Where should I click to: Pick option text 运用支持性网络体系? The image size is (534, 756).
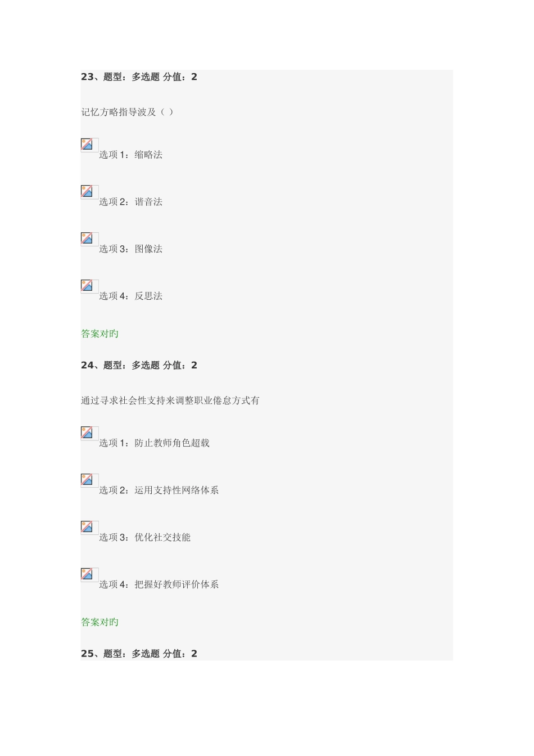(x=177, y=490)
